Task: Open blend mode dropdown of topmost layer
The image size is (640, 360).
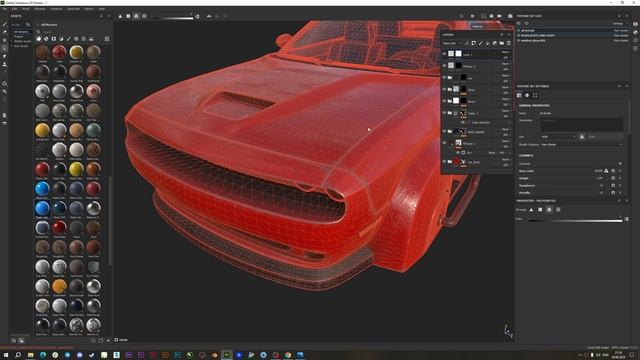Action: 506,52
